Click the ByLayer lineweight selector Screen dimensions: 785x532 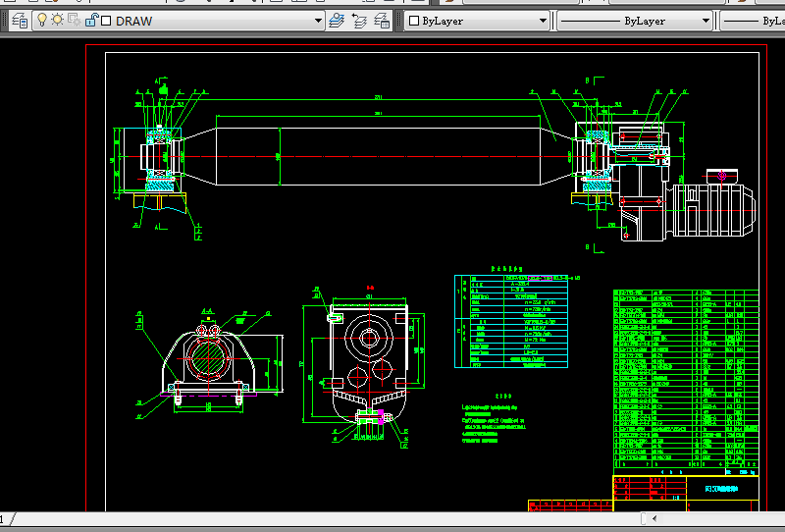[x=756, y=21]
